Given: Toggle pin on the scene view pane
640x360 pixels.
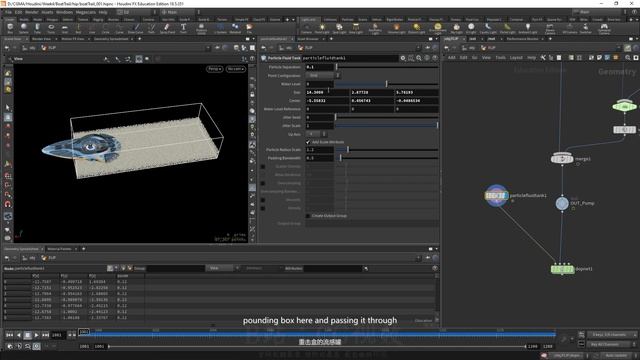Looking at the screenshot, I should 217,48.
